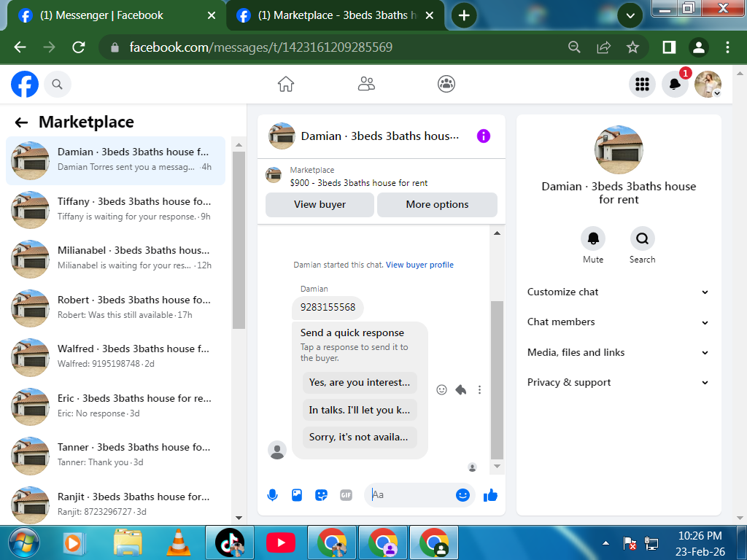This screenshot has height=560, width=747.
Task: Switch to Marketplace 3beds 3baths tab
Action: pyautogui.click(x=333, y=15)
